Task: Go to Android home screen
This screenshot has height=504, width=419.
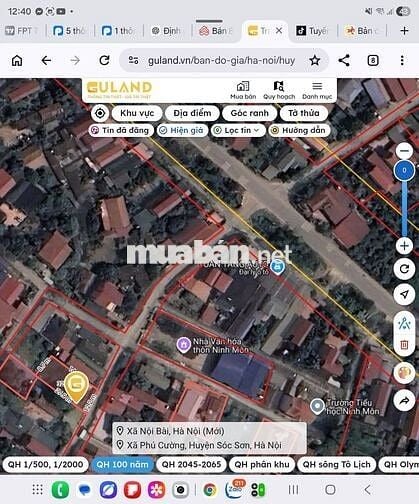Action: (330, 490)
